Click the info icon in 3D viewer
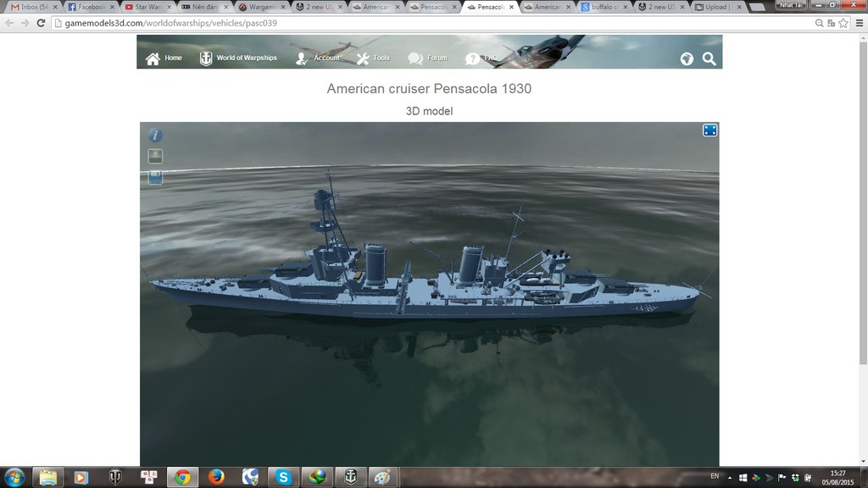This screenshot has width=868, height=488. tap(156, 136)
